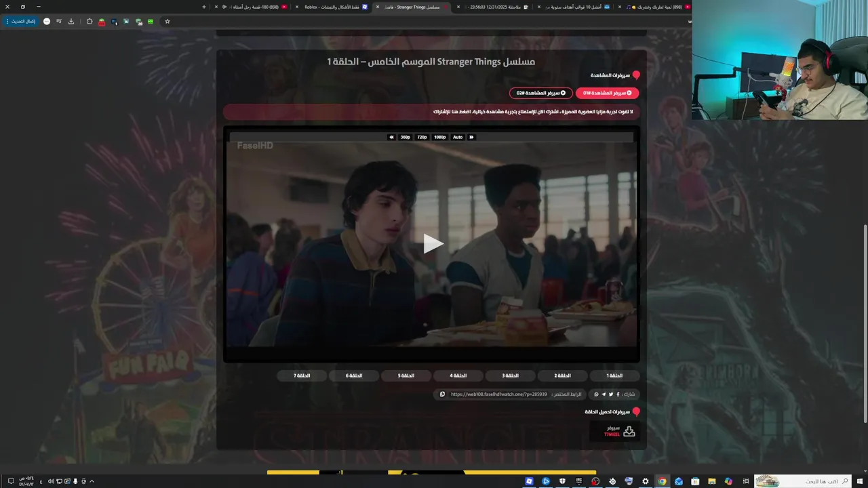The width and height of the screenshot is (868, 488).
Task: Share episode on Twitter
Action: tap(611, 394)
